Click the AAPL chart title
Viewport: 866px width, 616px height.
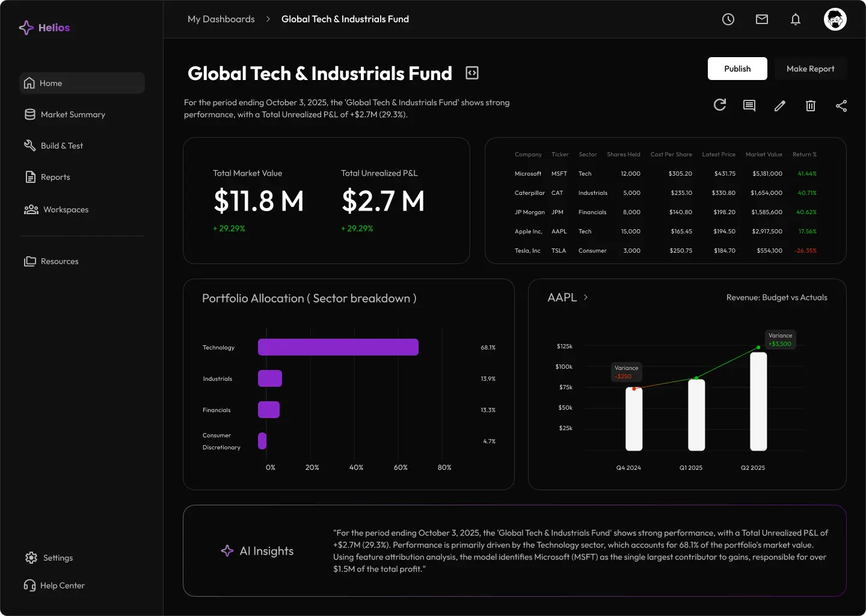click(562, 297)
